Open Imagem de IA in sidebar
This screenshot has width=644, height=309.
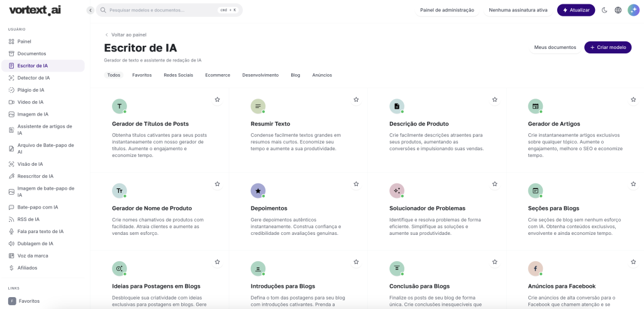point(43,114)
